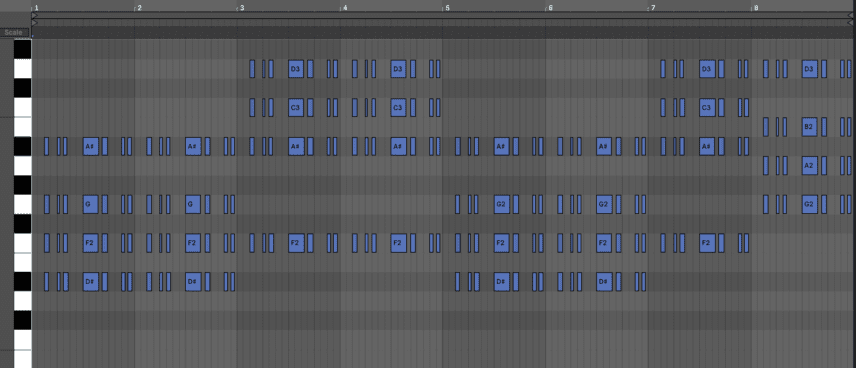Click the A#2 black piano key
This screenshot has width=856, height=368.
(22, 146)
